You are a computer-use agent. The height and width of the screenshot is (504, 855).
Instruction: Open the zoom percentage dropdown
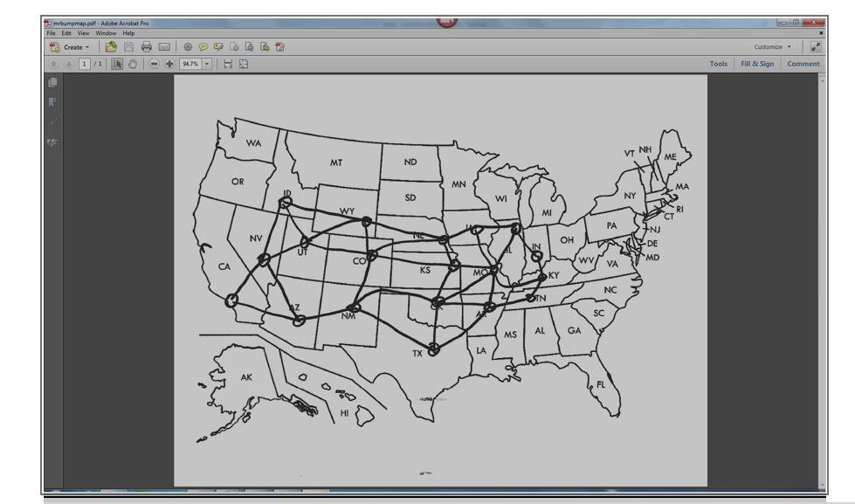[x=205, y=64]
